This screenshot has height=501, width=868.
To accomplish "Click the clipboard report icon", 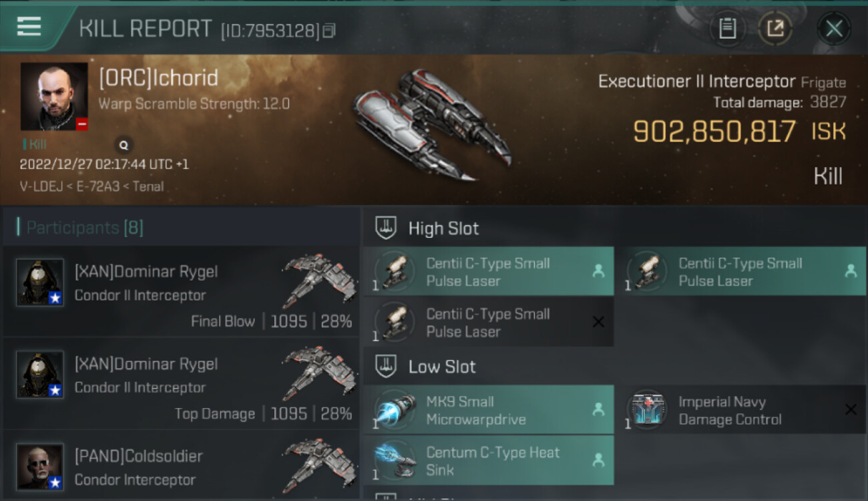I will click(x=727, y=28).
